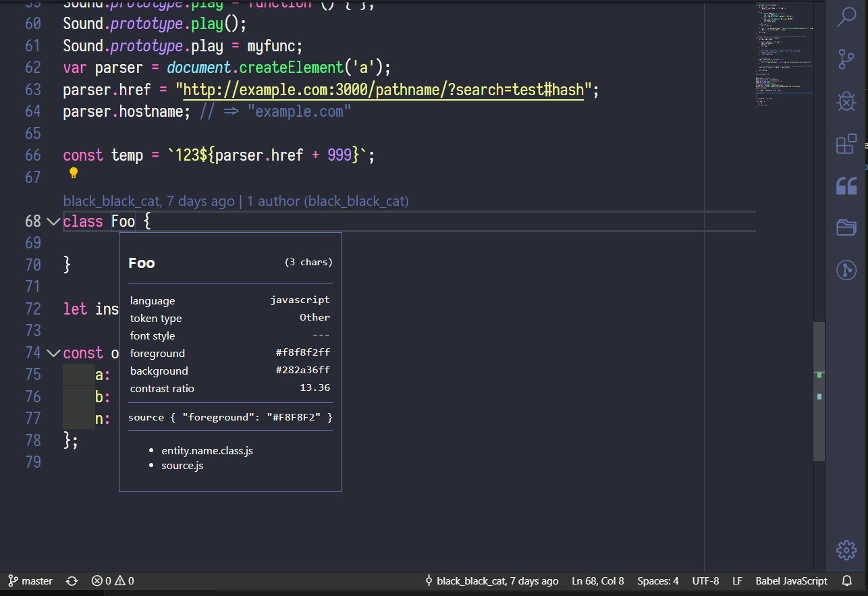The width and height of the screenshot is (868, 596).
Task: Open the folder explorer sidebar icon
Action: [x=846, y=227]
